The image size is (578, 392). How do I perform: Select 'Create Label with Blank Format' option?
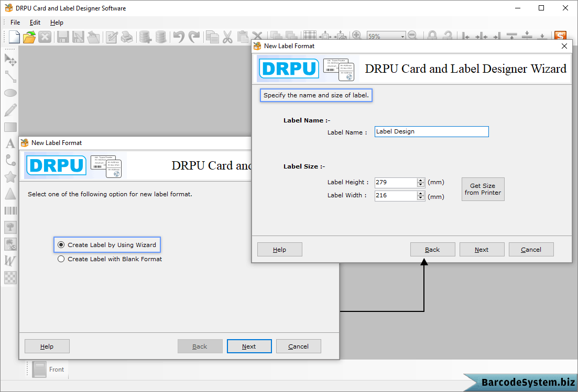pos(110,259)
